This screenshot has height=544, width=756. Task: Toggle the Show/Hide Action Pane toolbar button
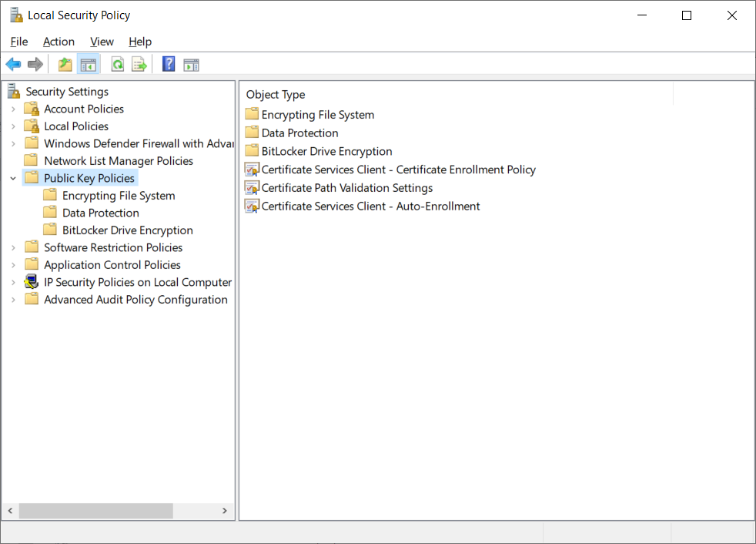click(192, 64)
